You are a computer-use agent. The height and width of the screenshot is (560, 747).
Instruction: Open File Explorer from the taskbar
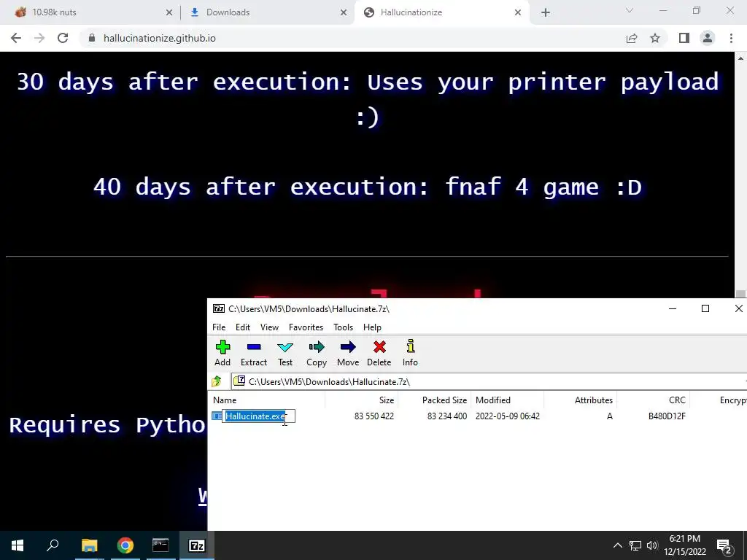tap(89, 545)
